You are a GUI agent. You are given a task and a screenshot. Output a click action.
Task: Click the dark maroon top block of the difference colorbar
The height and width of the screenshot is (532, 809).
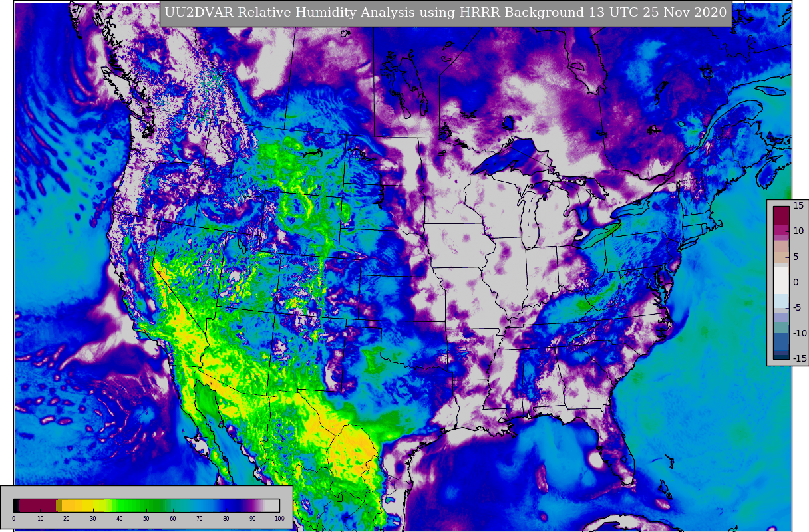click(x=781, y=216)
